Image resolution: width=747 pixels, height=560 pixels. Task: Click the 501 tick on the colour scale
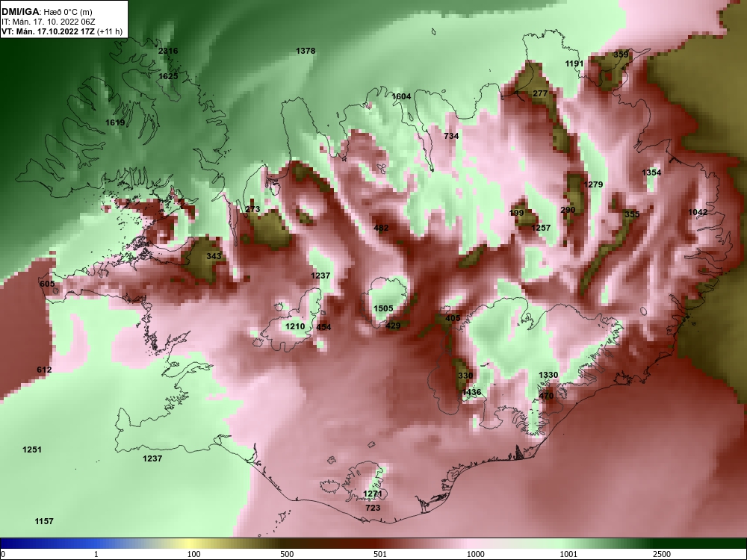(379, 554)
